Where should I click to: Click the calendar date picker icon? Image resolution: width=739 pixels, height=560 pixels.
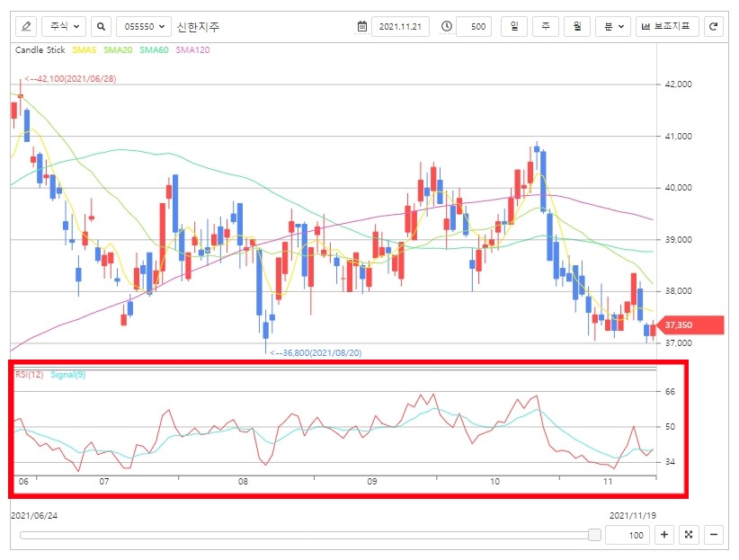[362, 26]
